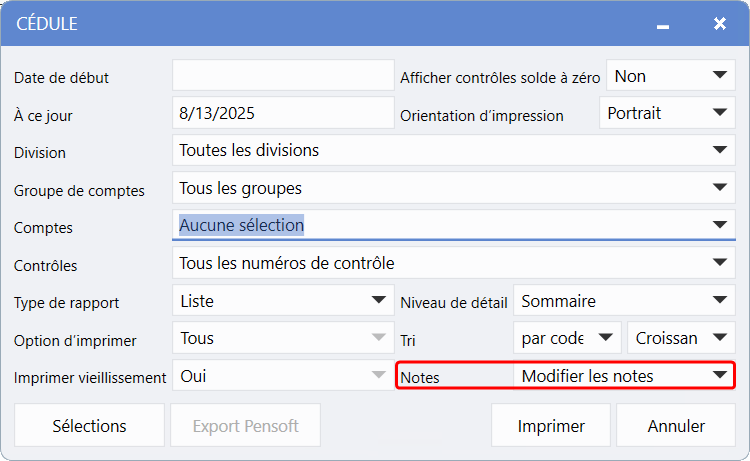Open the Division dropdown list
The width and height of the screenshot is (750, 461).
[x=719, y=150]
